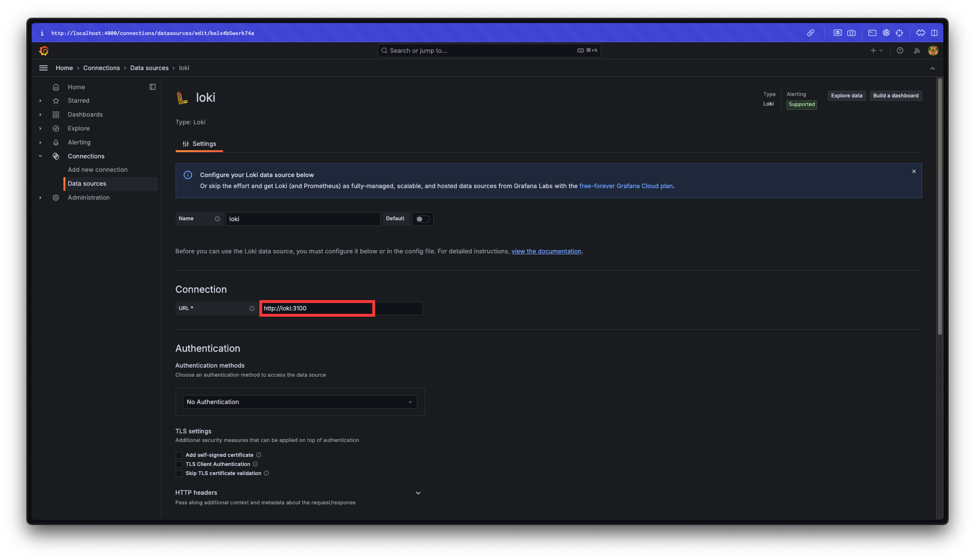Open the user profile avatar
Image resolution: width=975 pixels, height=560 pixels.
(x=933, y=50)
